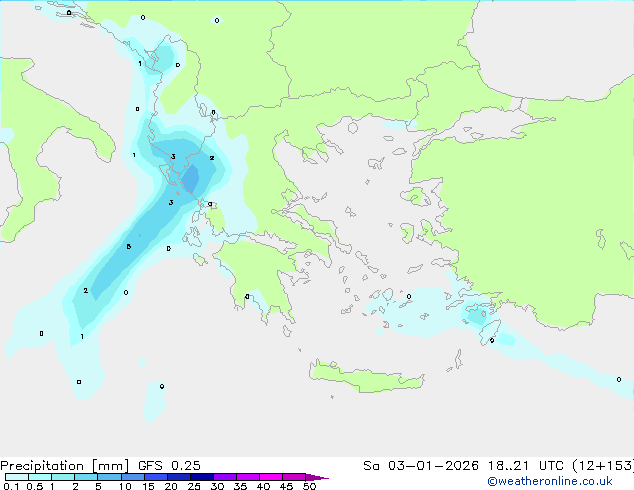Click the 'GFS 0.25' model label
The width and height of the screenshot is (634, 490).
(x=169, y=466)
